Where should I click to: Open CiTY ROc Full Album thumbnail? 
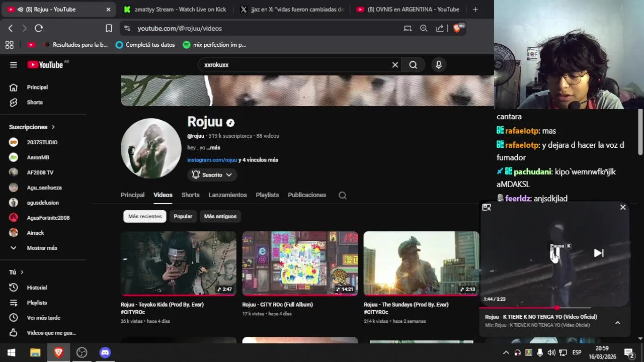coord(300,263)
